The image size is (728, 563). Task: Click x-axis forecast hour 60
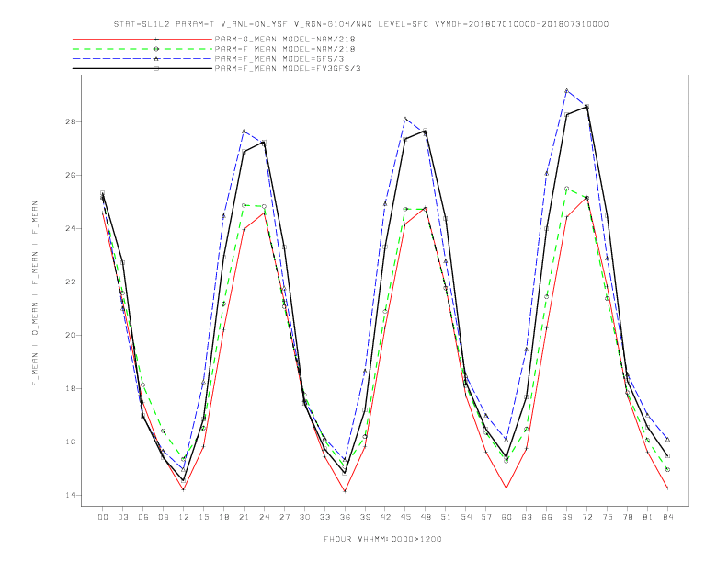coord(506,517)
